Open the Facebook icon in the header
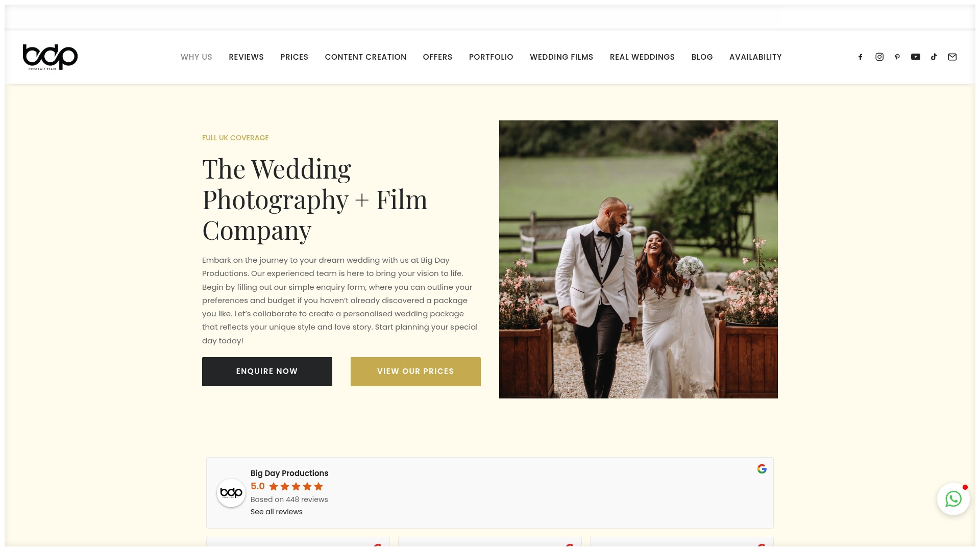980x551 pixels. 861,57
